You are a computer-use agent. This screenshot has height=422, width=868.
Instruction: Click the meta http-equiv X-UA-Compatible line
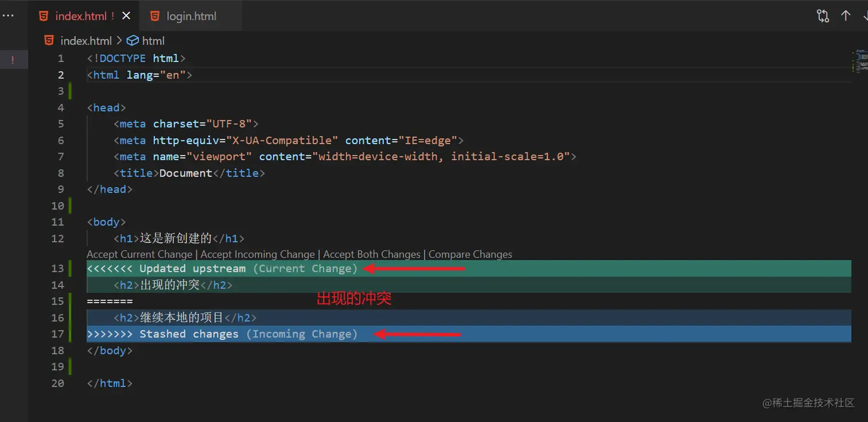[288, 141]
